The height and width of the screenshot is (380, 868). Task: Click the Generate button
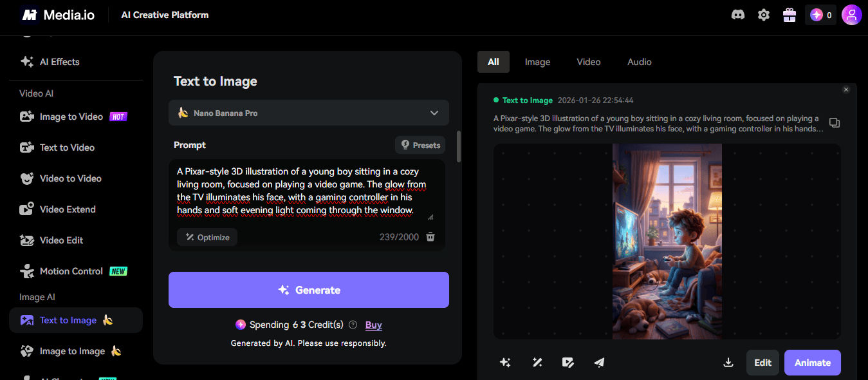[x=308, y=290]
